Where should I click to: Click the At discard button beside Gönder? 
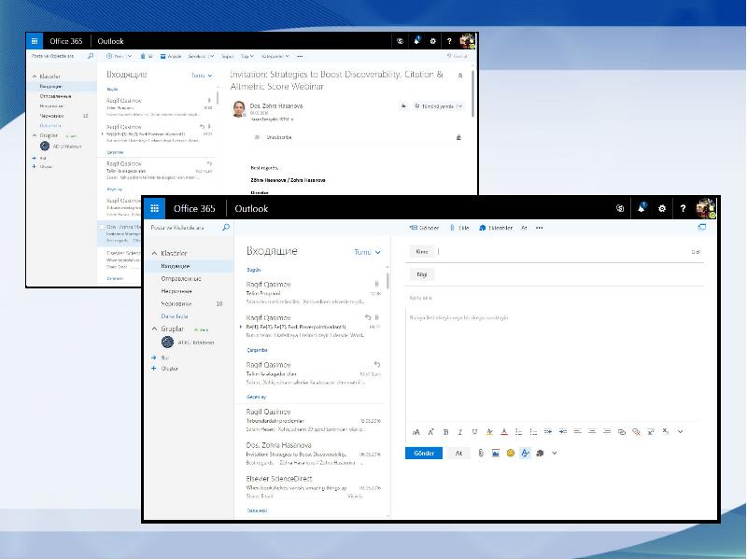click(458, 454)
